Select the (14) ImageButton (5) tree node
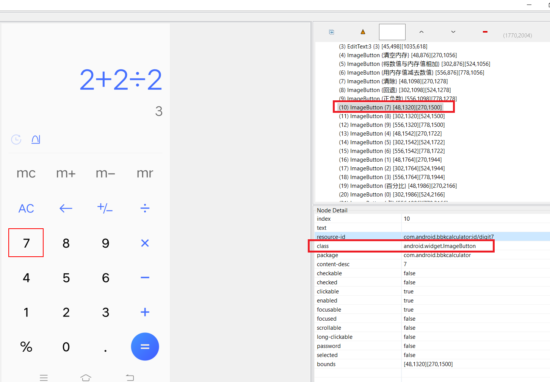Screen dimensions: 550x382 (392, 142)
